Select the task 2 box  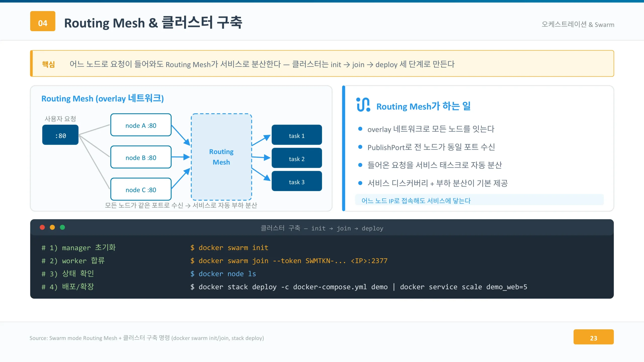pos(297,158)
